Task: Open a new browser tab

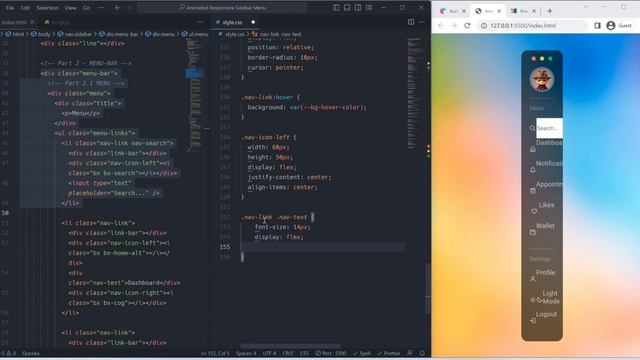Action: coord(550,11)
